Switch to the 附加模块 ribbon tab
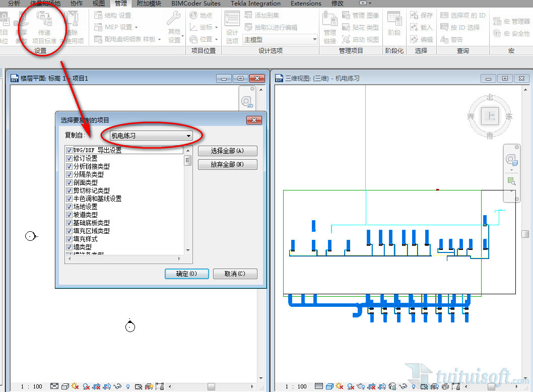 pyautogui.click(x=150, y=4)
